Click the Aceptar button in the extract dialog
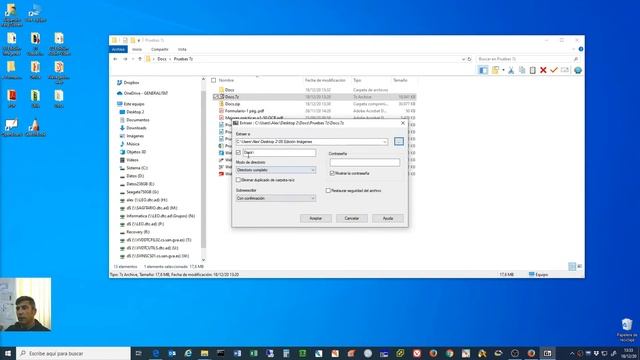Image resolution: width=640 pixels, height=360 pixels. pos(316,218)
